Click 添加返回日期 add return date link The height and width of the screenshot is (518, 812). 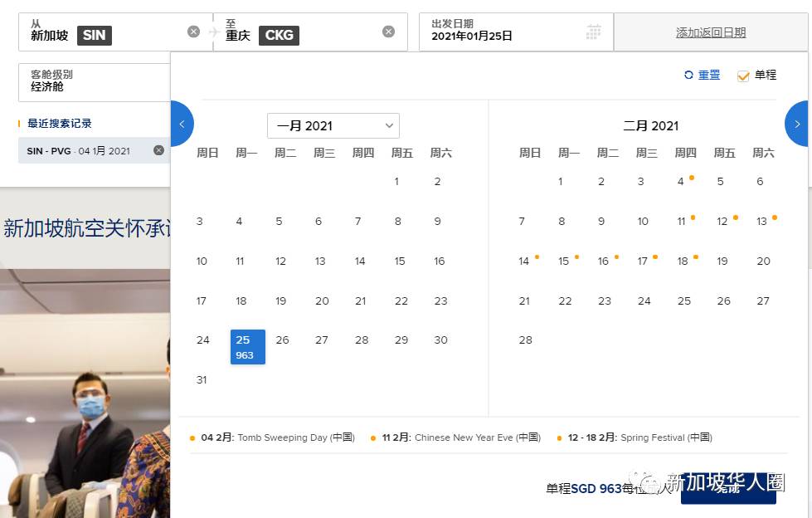coord(711,32)
